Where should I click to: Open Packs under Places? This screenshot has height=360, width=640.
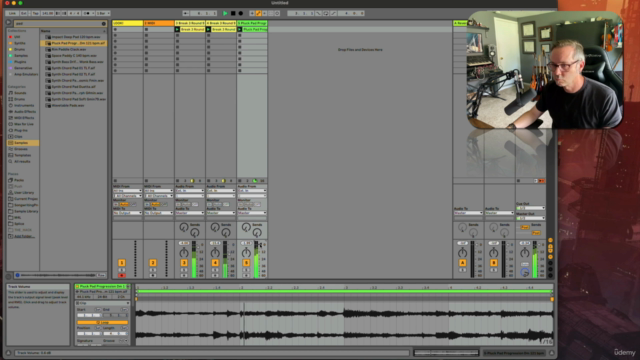point(19,180)
